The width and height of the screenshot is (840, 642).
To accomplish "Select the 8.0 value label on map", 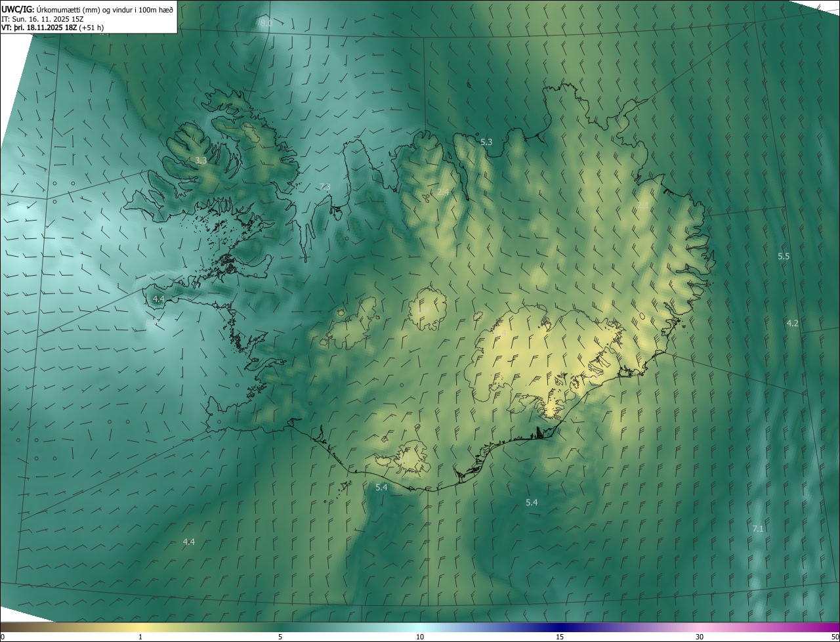I will tap(266, 23).
